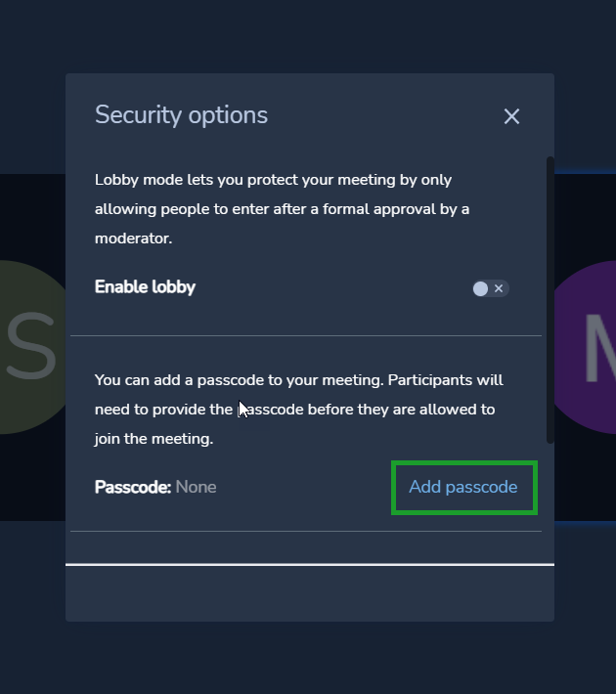
Task: Close the Security options dialog
Action: (x=511, y=116)
